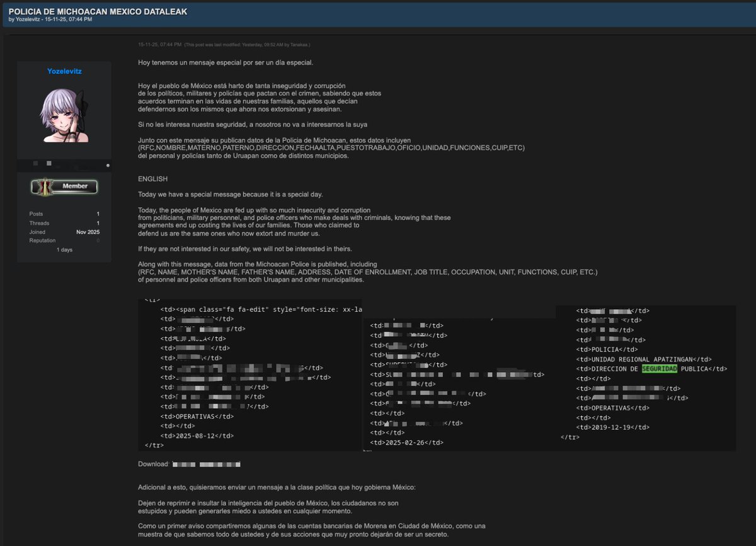Viewport: 756px width, 546px height.
Task: Click the thread title POLICIA DE MICHOACAN MEXICO DATALEAK
Action: tap(96, 11)
